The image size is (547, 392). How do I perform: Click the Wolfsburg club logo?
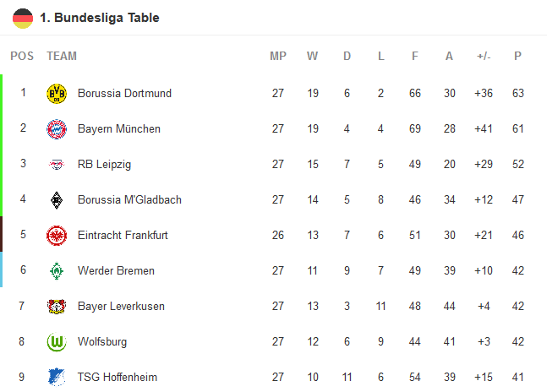57,341
